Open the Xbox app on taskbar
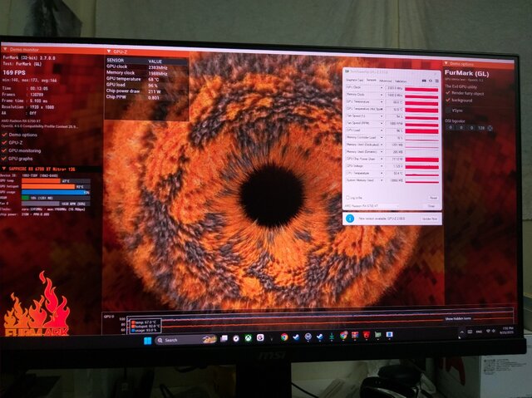 coord(249,337)
